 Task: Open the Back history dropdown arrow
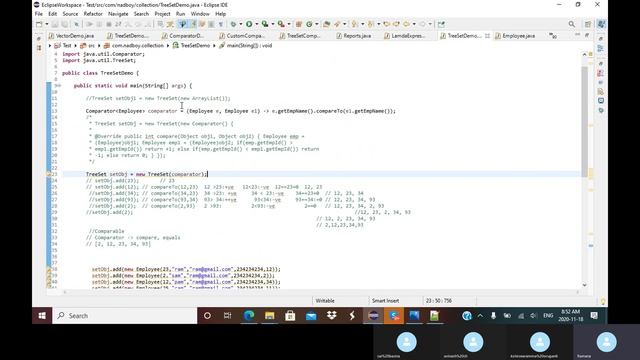pos(414,24)
